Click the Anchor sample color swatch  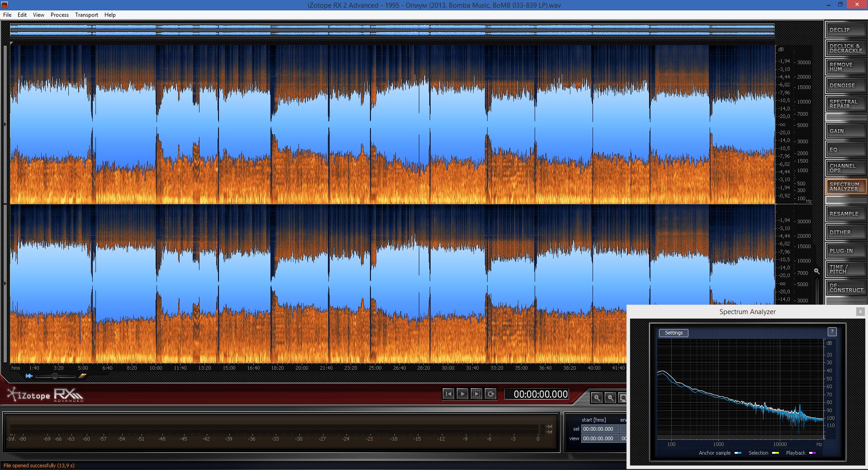[x=738, y=453]
